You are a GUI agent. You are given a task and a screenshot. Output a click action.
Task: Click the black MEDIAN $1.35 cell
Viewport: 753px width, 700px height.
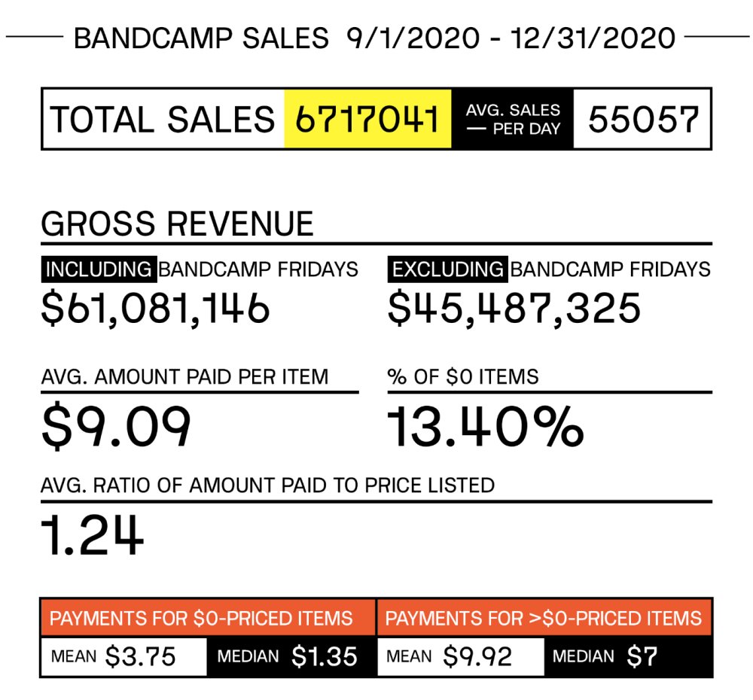[x=291, y=656]
